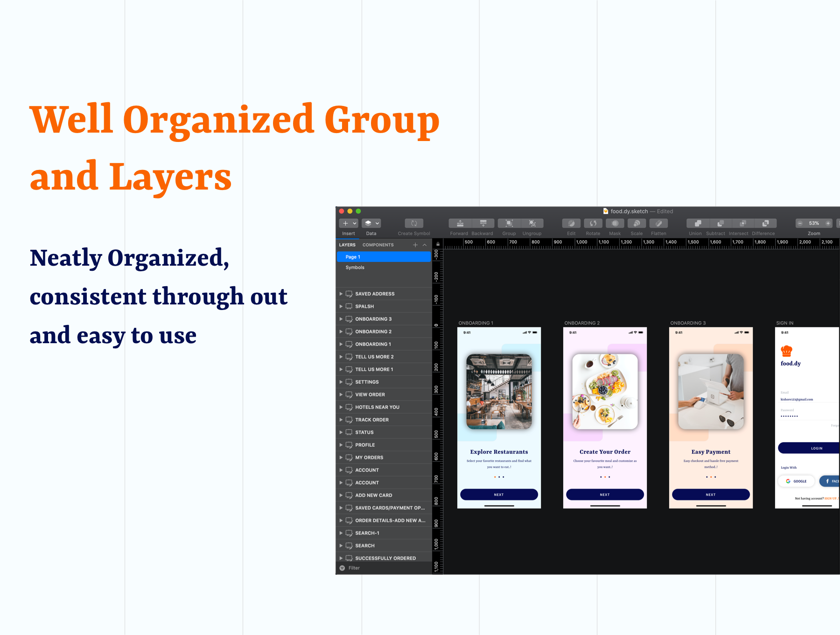Click the zoom out minus button

click(x=800, y=224)
